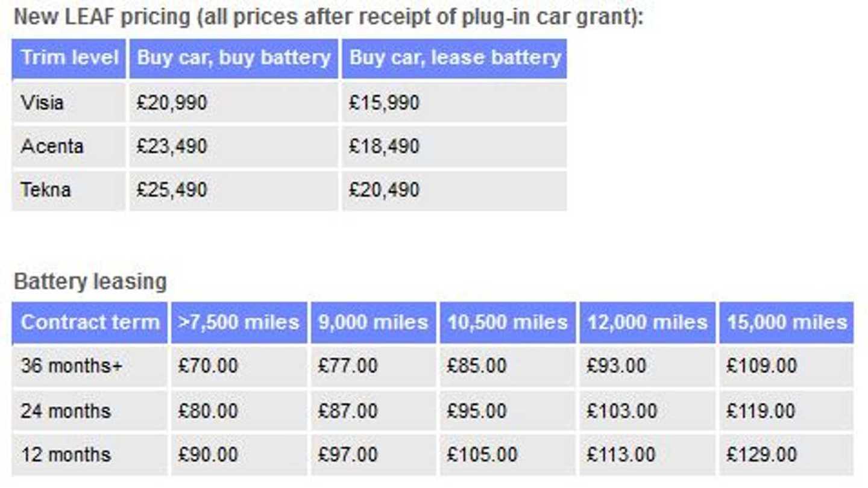Select the 10,500 miles column header
The image size is (868, 488).
point(508,322)
